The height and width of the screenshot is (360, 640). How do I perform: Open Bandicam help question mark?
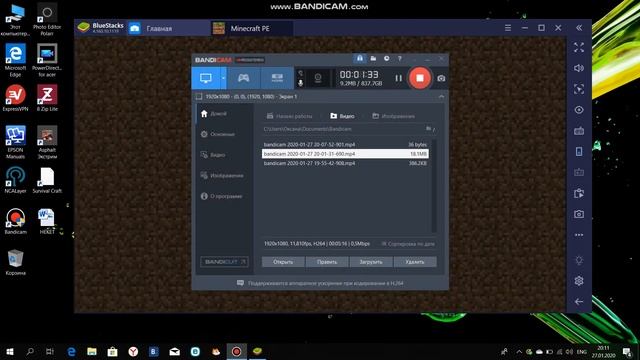400,59
